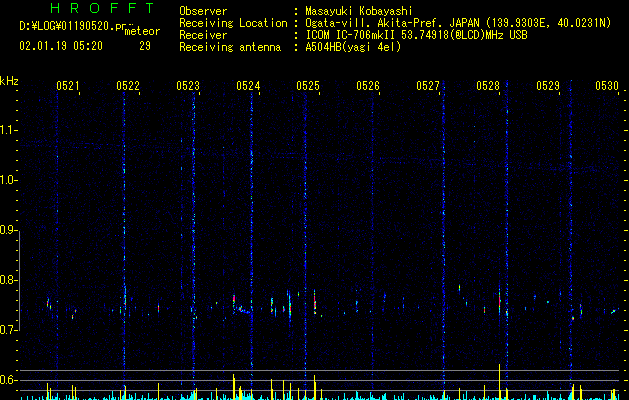Viewport: 629px width, 400px height.
Task: Select observer name Masayuki Kobayashi
Action: 359,11
